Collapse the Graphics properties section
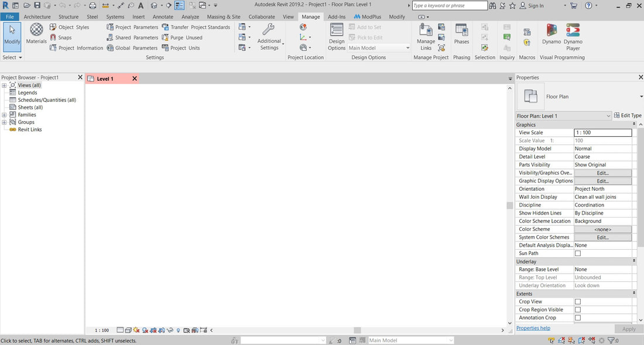Screen dimensions: 644x345 (633, 124)
